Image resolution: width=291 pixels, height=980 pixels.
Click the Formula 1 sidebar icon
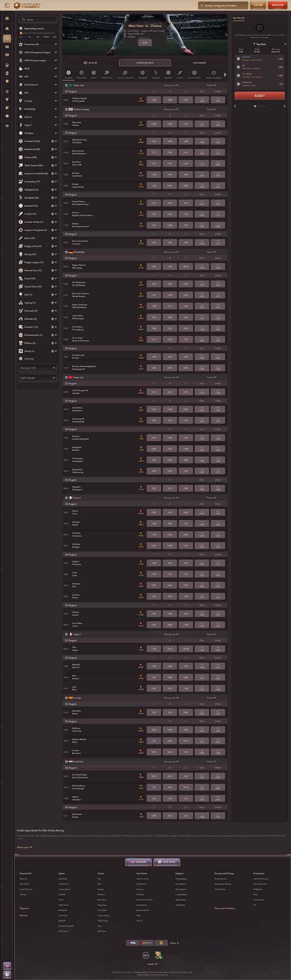(x=21, y=327)
